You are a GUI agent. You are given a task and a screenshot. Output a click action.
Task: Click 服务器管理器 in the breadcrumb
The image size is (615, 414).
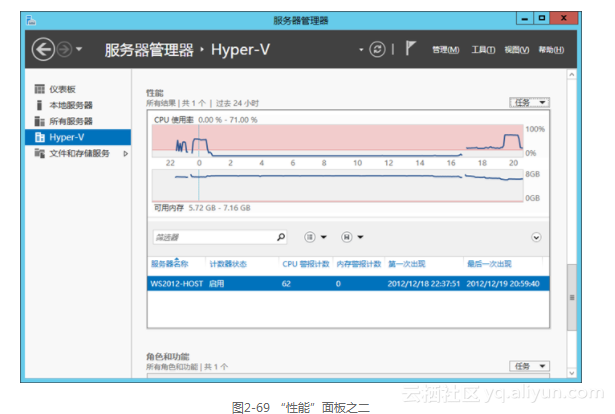pos(149,50)
